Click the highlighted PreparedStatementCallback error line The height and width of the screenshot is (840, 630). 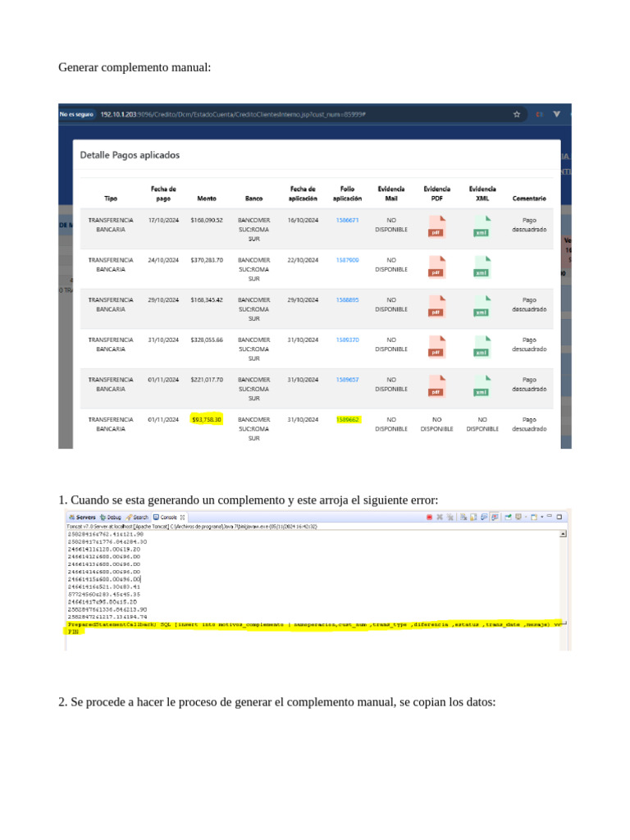[315, 624]
